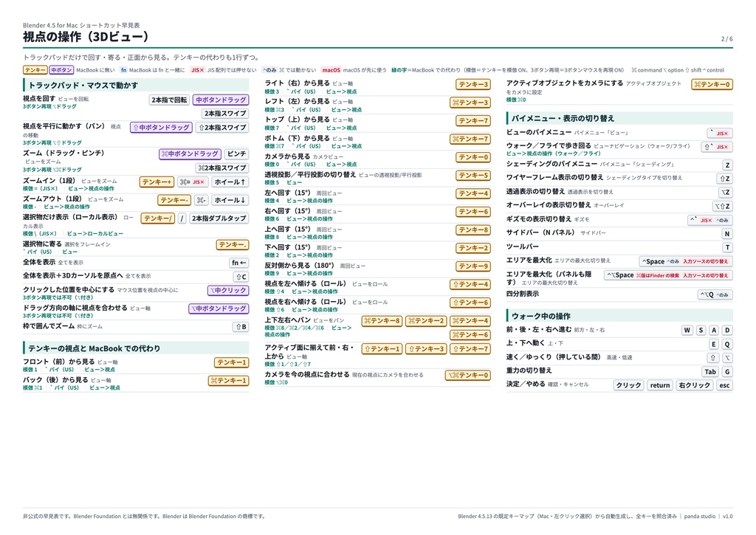This screenshot has width=756, height=535.
Task: Click the ⇧中ボタンドラッグ keycap for パン
Action: pyautogui.click(x=162, y=127)
